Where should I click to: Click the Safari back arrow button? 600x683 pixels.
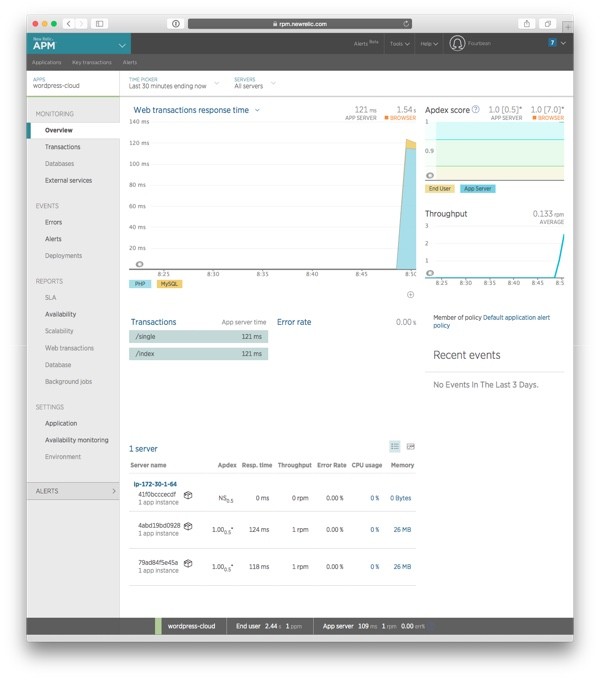[69, 24]
